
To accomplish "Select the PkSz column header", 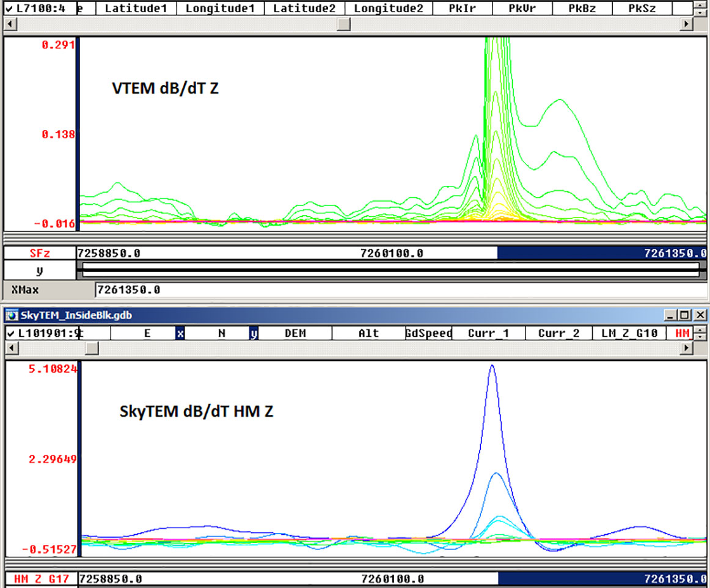I will (642, 8).
